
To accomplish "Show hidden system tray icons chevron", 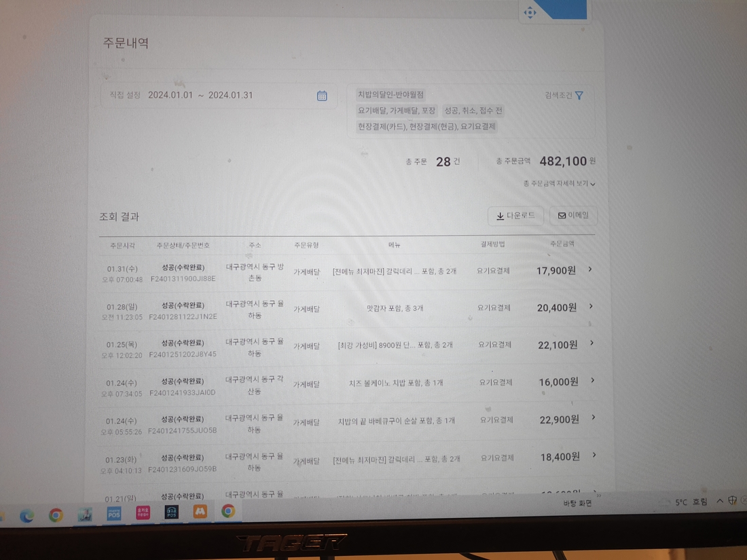I will click(x=720, y=501).
